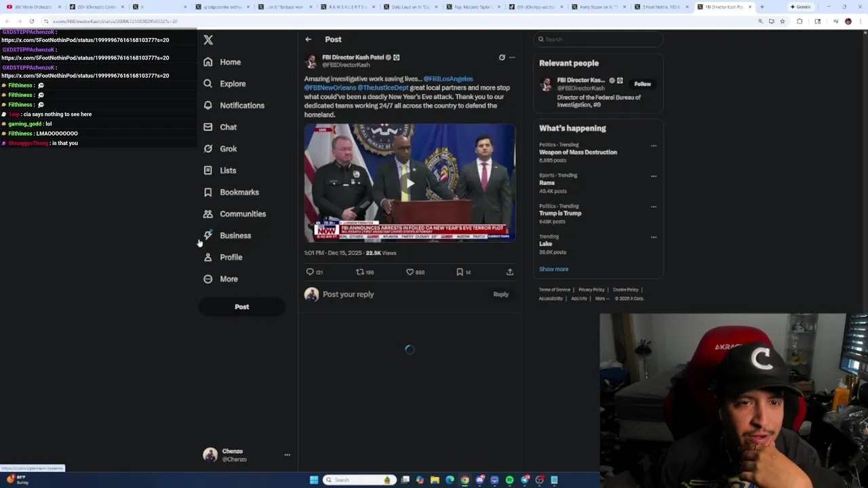Open Weapon of Mass Destruction trend
This screenshot has width=868, height=488.
(578, 152)
